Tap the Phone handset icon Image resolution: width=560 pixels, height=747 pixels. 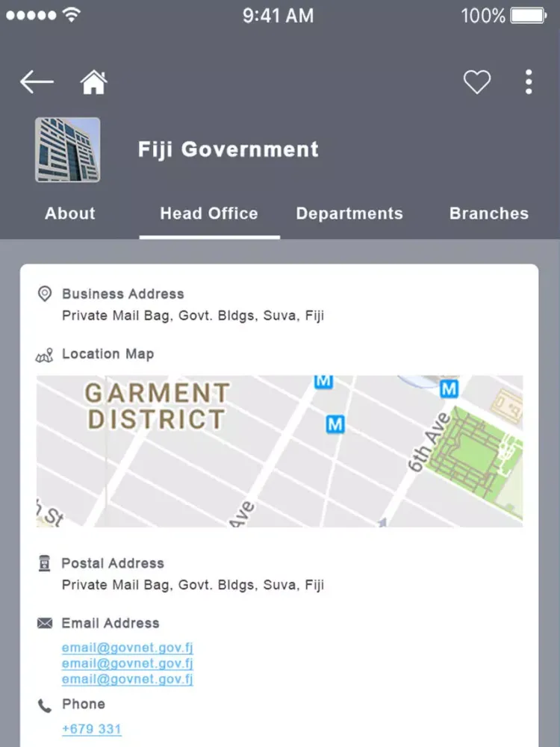coord(45,706)
